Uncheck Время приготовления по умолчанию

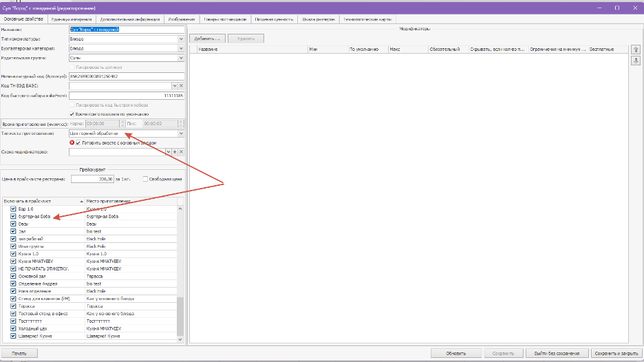[x=72, y=114]
